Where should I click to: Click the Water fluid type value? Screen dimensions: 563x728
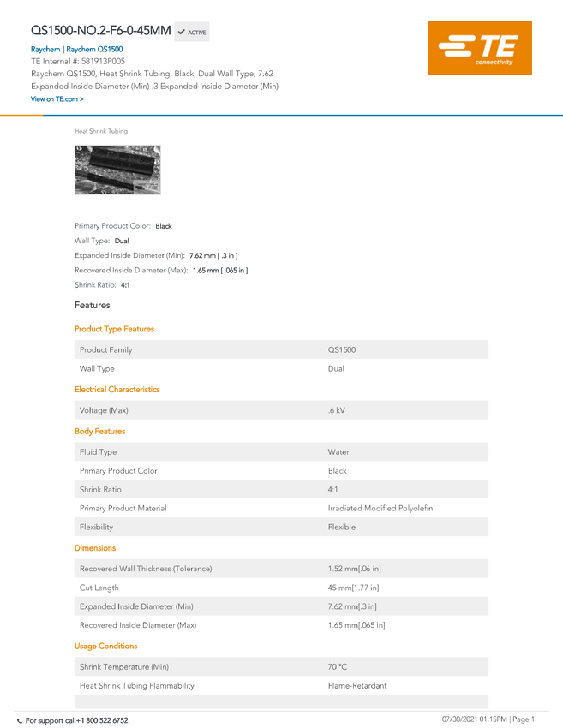tap(338, 452)
